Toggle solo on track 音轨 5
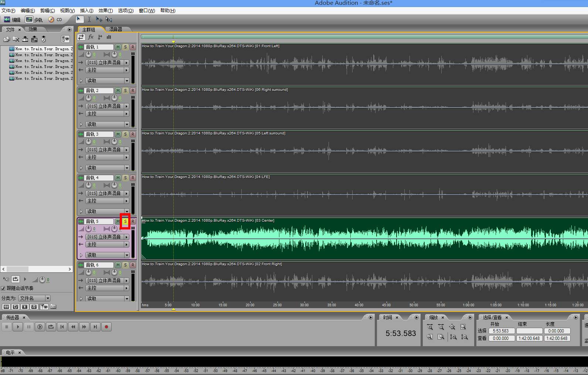Screen dimensions: 588x375 (x=125, y=221)
